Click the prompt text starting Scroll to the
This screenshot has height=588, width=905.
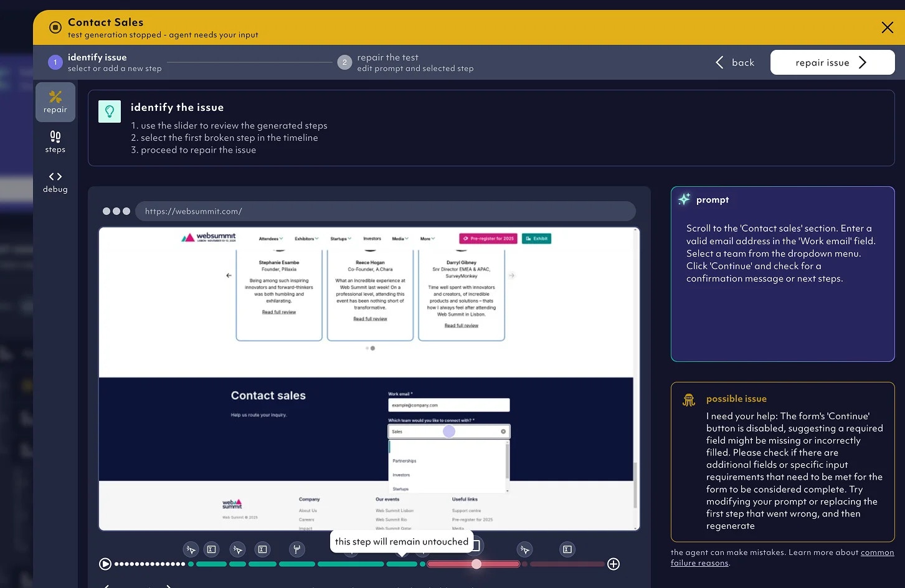(x=781, y=254)
